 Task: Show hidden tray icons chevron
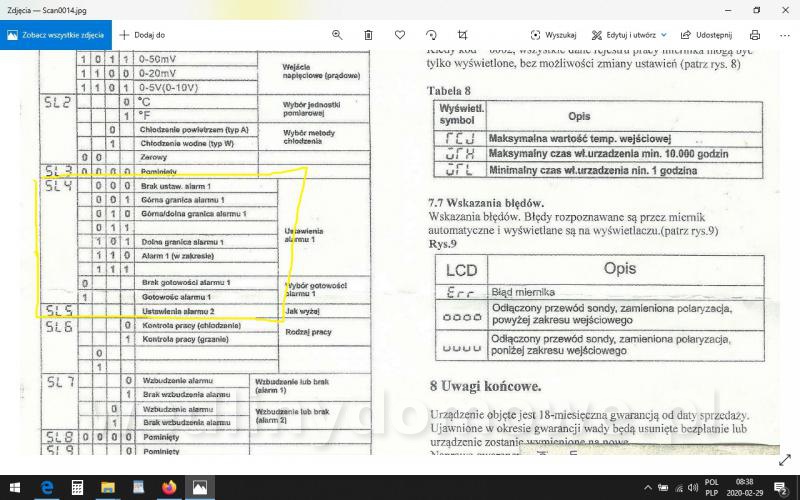[648, 488]
